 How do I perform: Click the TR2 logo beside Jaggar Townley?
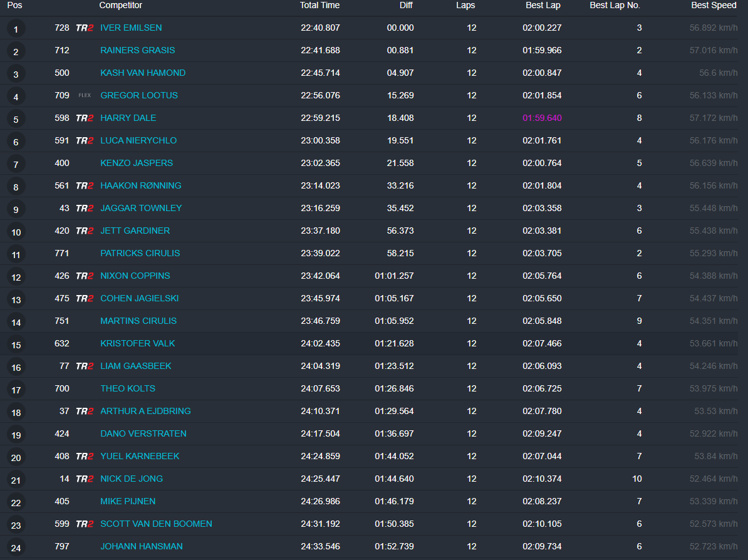85,209
